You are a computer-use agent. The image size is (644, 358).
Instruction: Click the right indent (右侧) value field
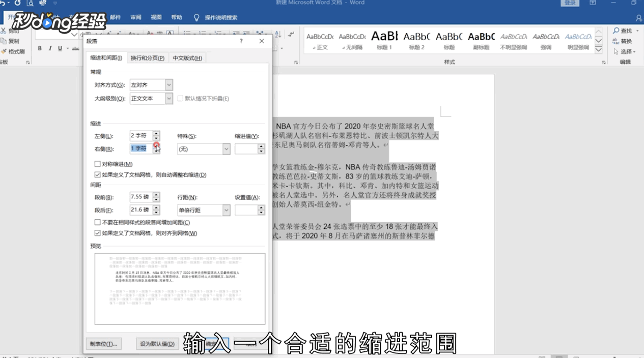tap(141, 148)
